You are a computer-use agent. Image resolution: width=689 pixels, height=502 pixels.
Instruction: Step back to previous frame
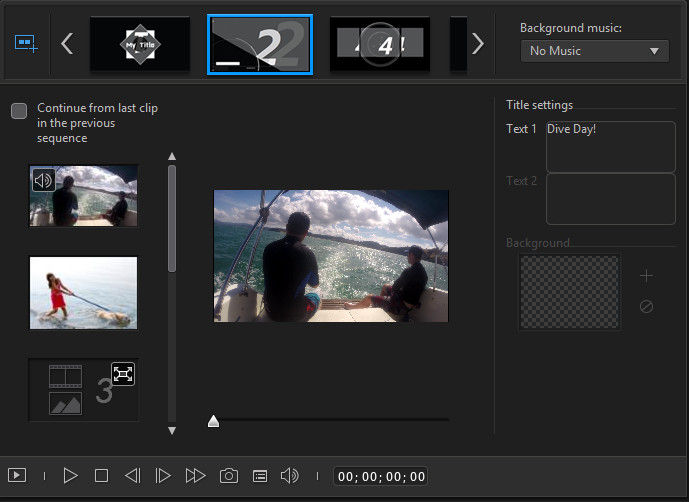[x=132, y=476]
